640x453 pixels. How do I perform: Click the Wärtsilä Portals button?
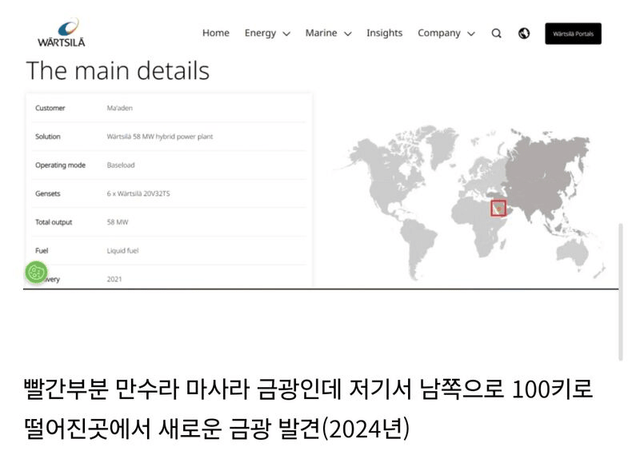[573, 33]
